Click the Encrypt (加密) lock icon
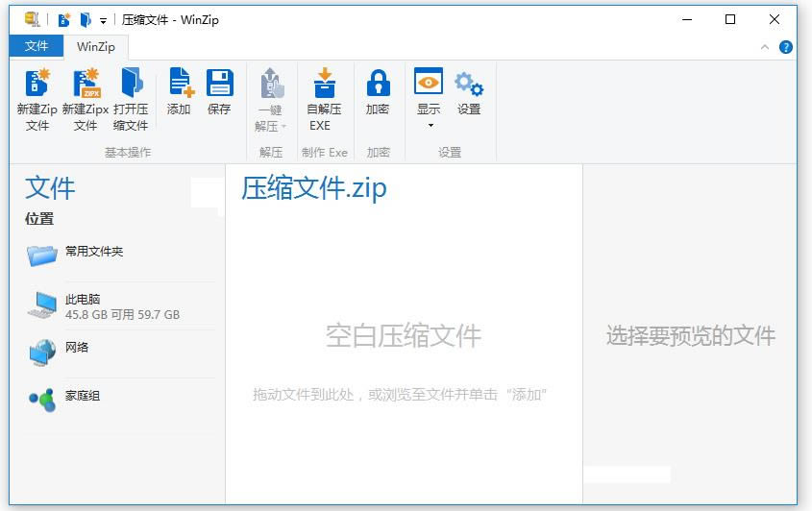 pyautogui.click(x=378, y=83)
